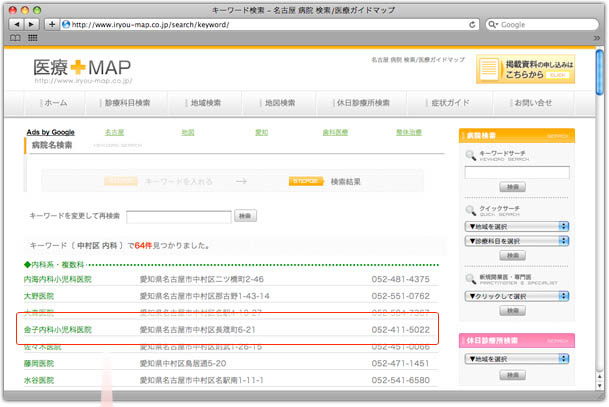The image size is (609, 407).
Task: Open the 診療科目検索 navigation tab
Action: (125, 103)
